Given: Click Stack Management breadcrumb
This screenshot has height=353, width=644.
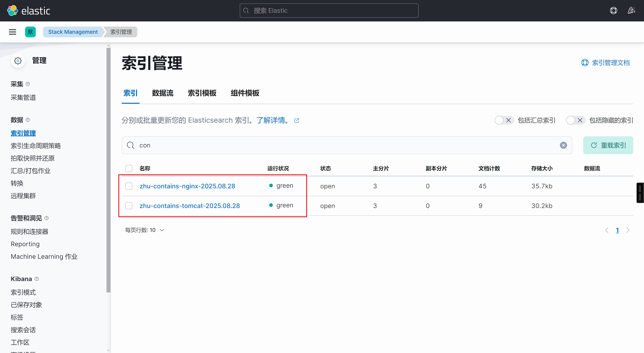Looking at the screenshot, I should 73,32.
